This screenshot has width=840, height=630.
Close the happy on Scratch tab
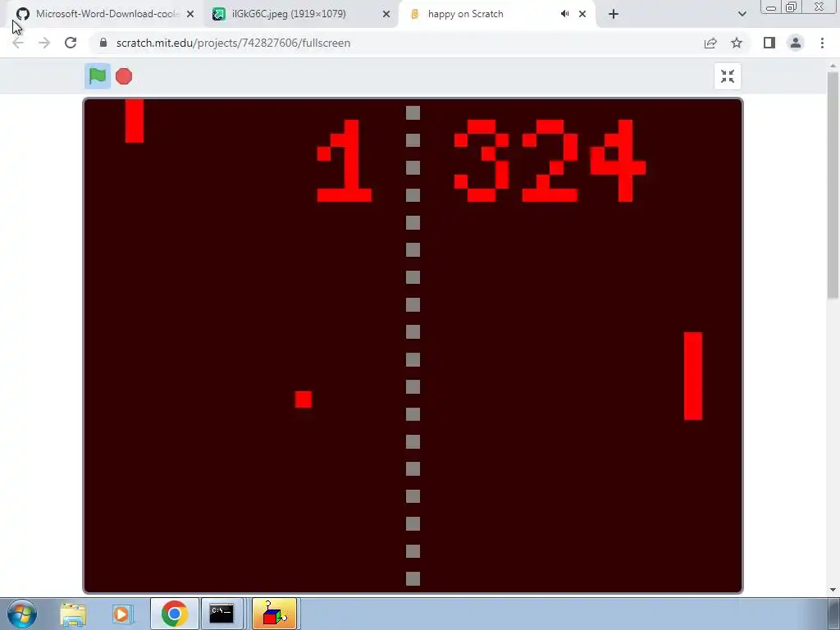click(x=582, y=14)
